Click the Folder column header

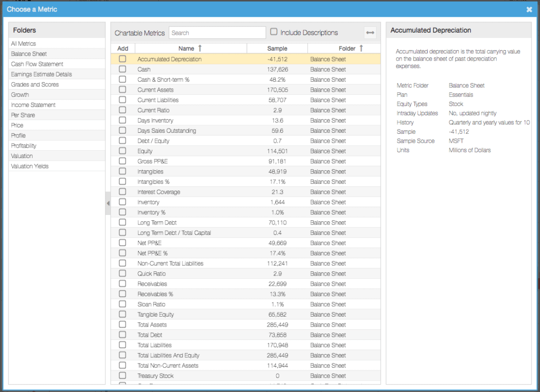[x=344, y=48]
